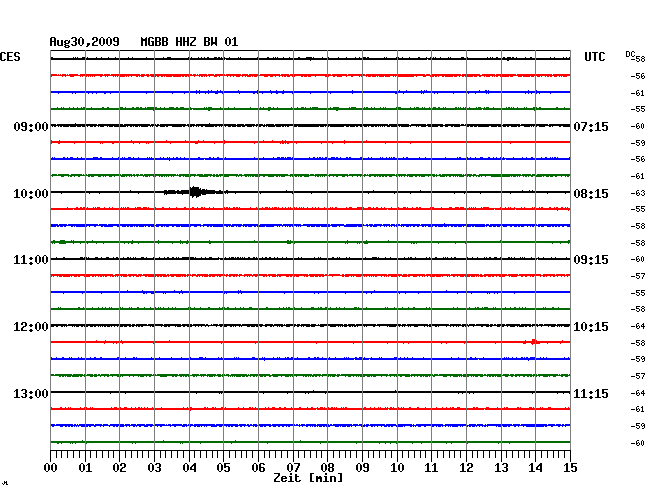650x494 pixels.
Task: Click the 02 minute tick label
Action: point(119,468)
